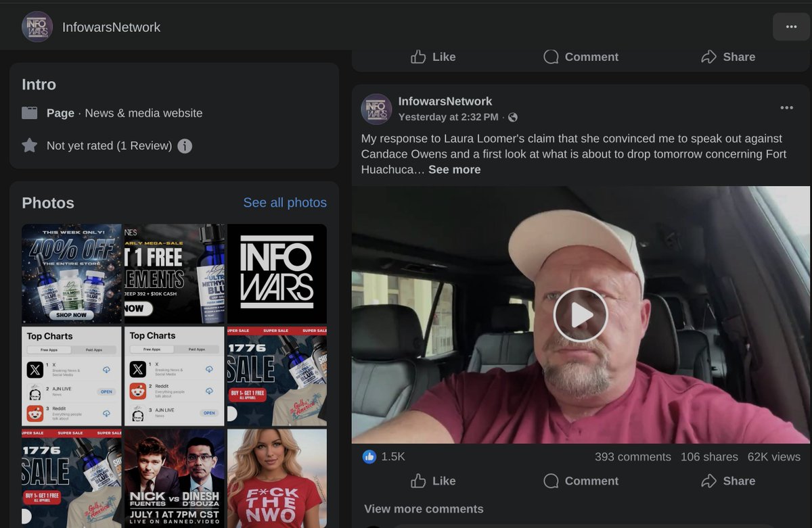Image resolution: width=812 pixels, height=528 pixels.
Task: Click View more comments
Action: coord(424,509)
